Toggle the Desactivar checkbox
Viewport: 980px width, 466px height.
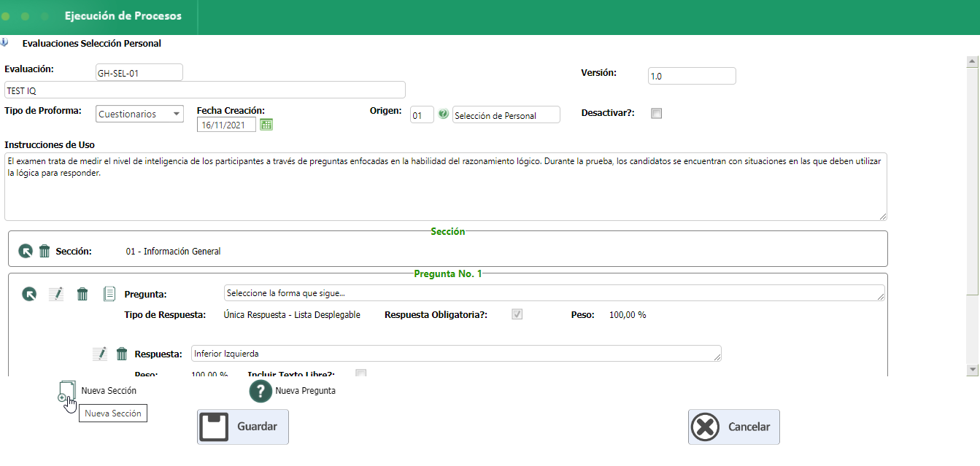click(x=656, y=113)
